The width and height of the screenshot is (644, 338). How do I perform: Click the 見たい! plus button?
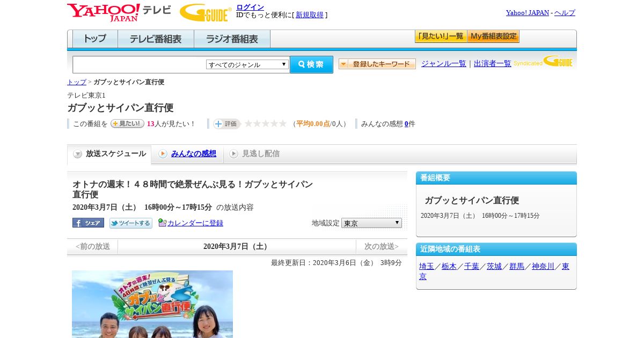[x=127, y=123]
